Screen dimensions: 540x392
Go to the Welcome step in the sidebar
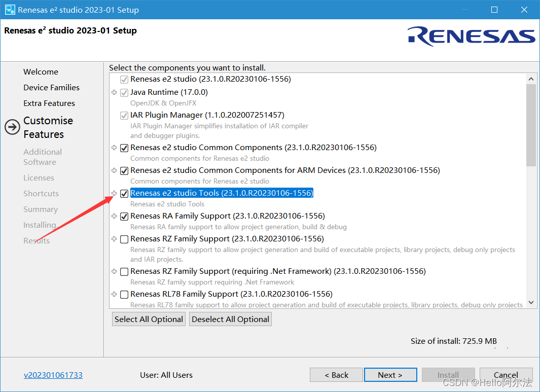[41, 72]
